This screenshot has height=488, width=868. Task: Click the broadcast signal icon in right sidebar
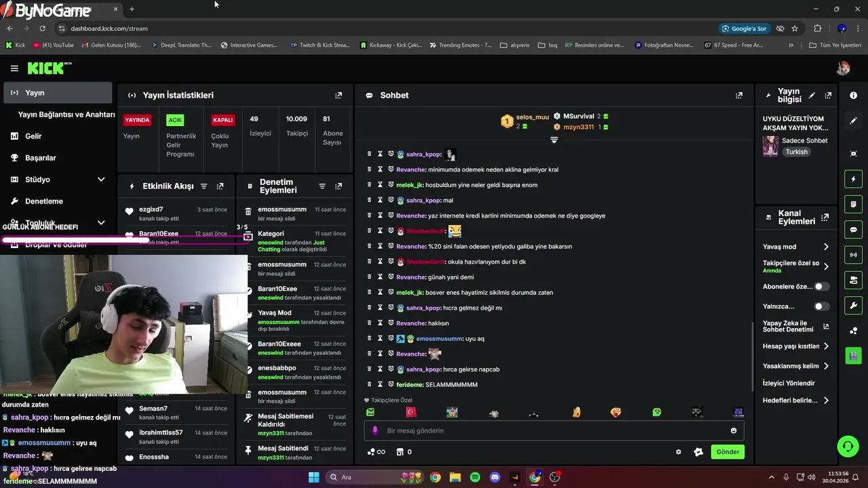point(853,255)
